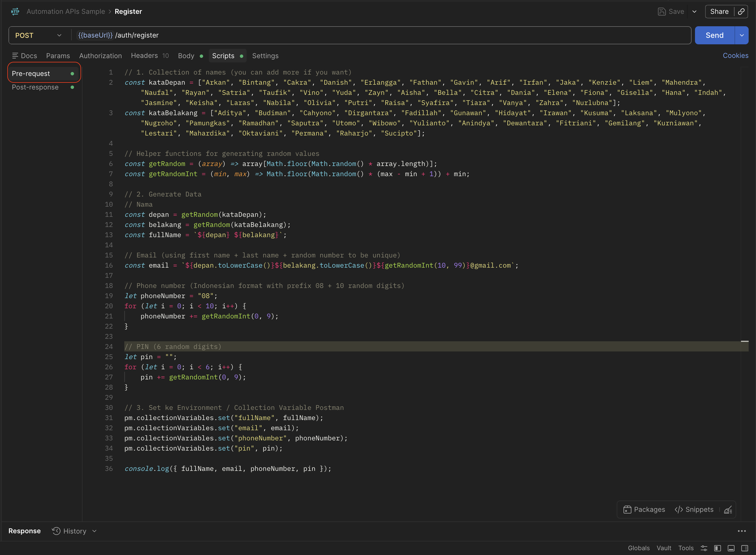Click the request URL input field
756x555 pixels.
tap(381, 35)
